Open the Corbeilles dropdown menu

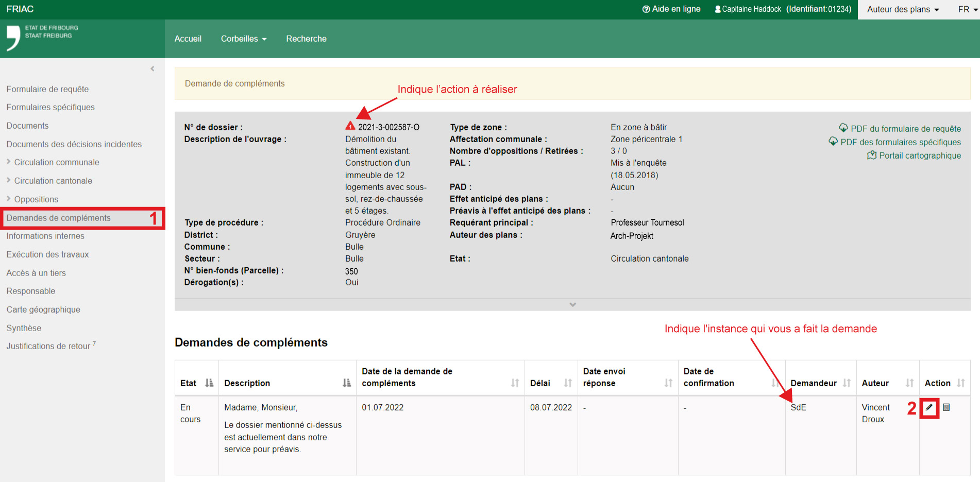(x=243, y=39)
